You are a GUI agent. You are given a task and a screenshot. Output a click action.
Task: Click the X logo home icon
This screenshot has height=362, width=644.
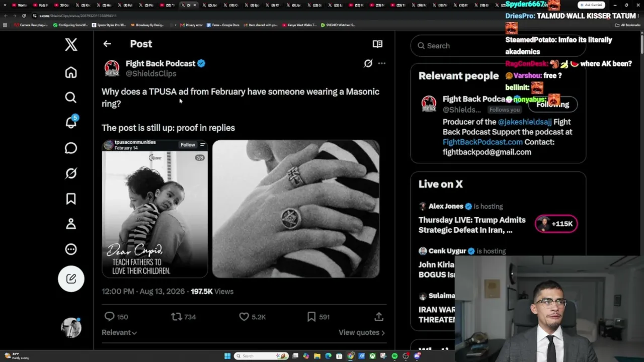71,44
